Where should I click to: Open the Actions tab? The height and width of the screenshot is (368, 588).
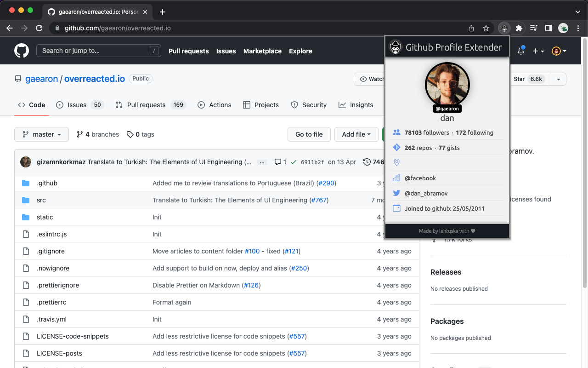click(215, 105)
